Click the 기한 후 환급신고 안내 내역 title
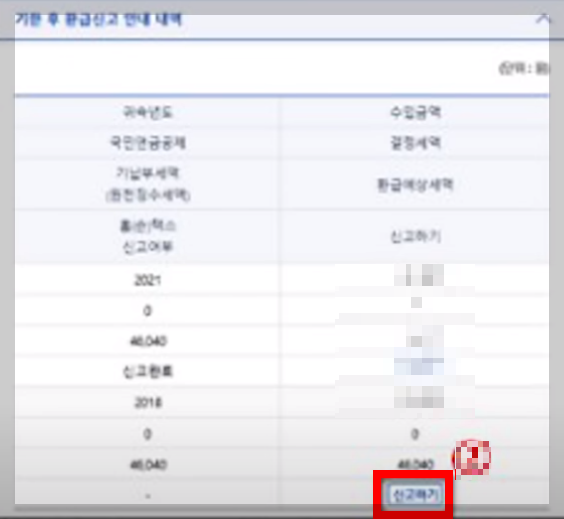Image resolution: width=564 pixels, height=519 pixels. click(99, 20)
